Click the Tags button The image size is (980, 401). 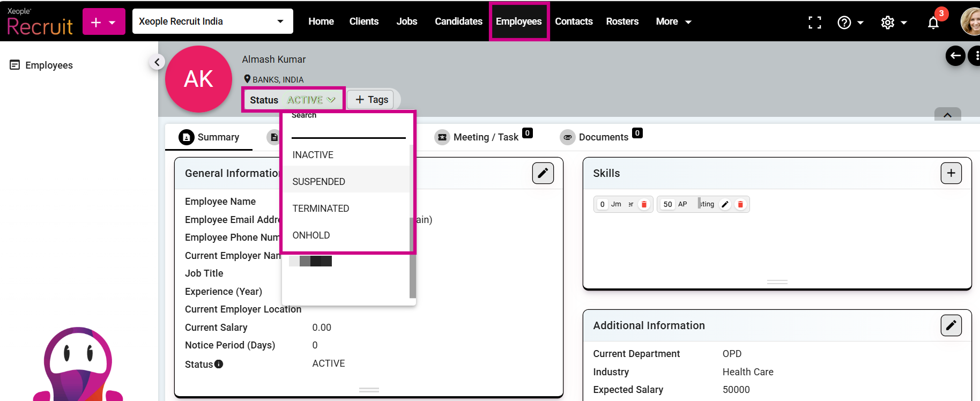(371, 100)
